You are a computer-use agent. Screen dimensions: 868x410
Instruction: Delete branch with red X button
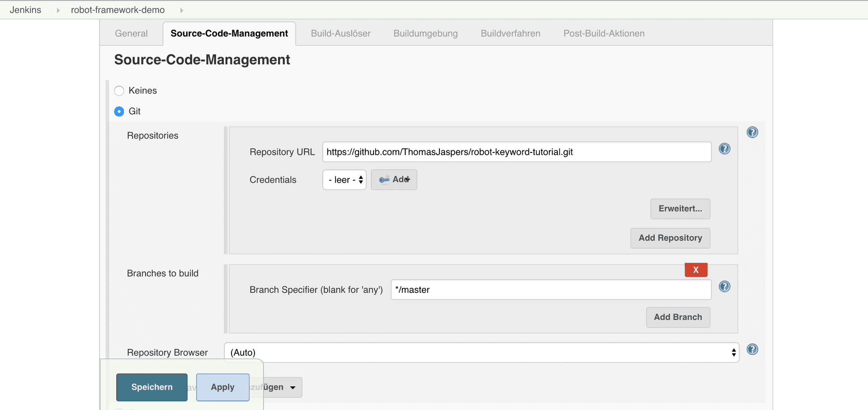click(x=696, y=270)
